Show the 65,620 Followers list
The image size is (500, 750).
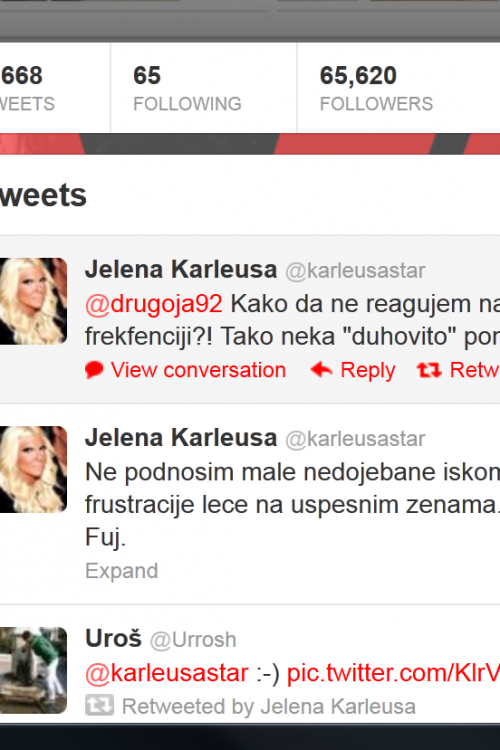(x=376, y=88)
